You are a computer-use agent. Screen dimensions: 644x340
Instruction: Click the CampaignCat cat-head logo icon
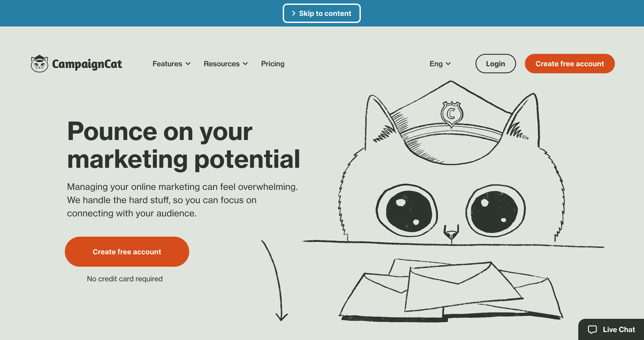pyautogui.click(x=39, y=64)
